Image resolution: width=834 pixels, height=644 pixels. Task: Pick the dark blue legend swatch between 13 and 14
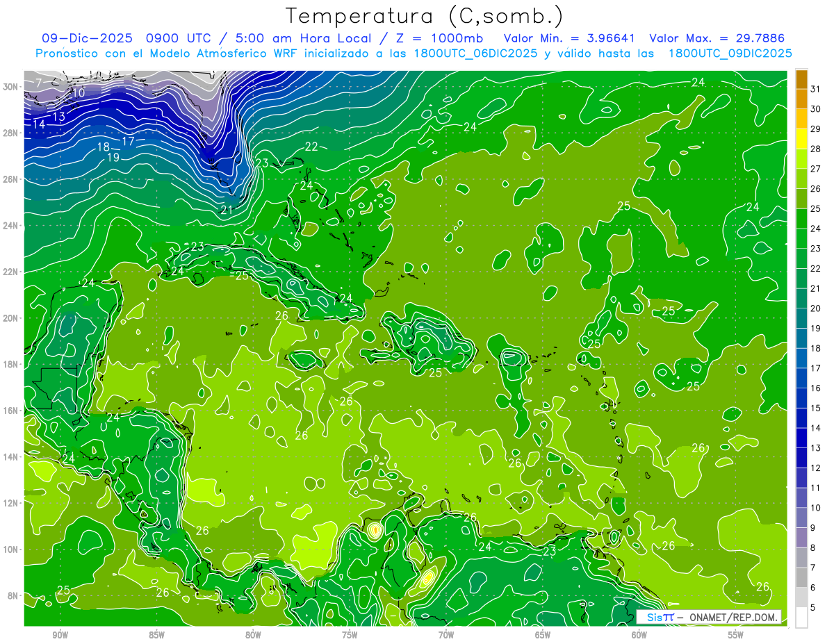click(x=801, y=438)
